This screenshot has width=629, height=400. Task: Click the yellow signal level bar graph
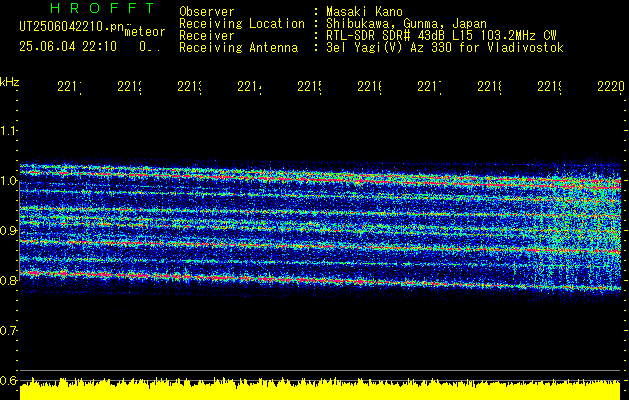320,389
